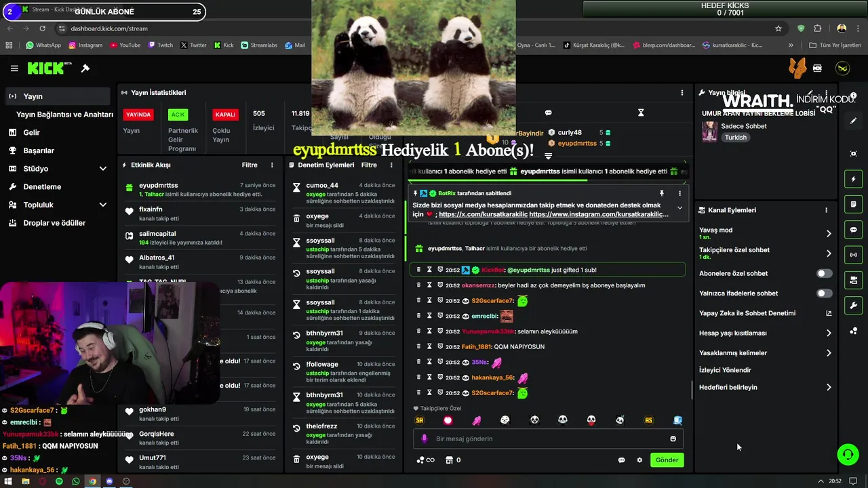
Task: Expand Hedefleri belirleyin option
Action: click(829, 388)
